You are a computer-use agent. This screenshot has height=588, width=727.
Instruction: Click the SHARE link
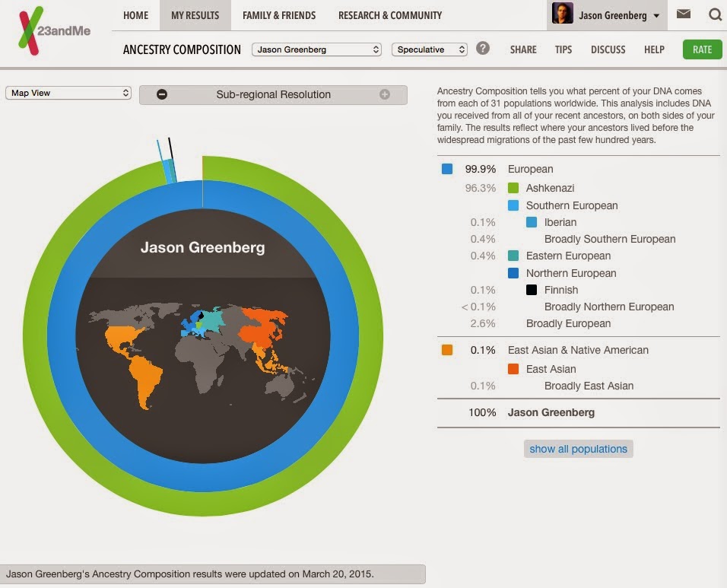point(523,49)
